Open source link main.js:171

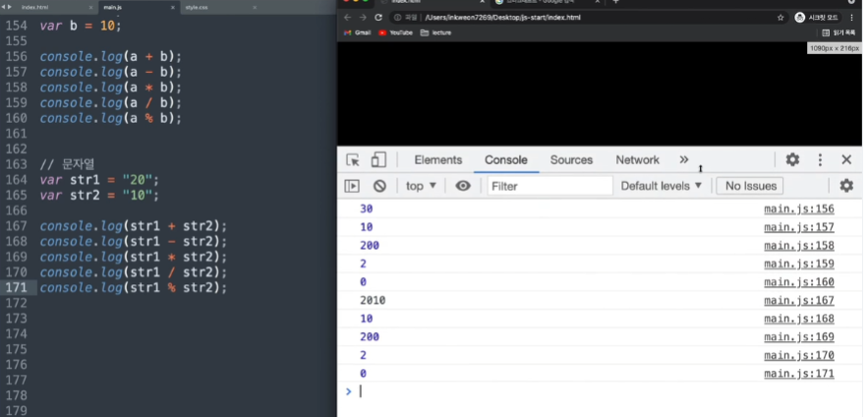point(799,374)
